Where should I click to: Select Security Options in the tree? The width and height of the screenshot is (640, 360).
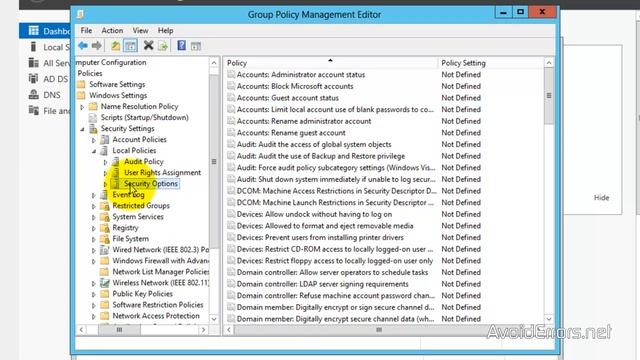tap(151, 184)
